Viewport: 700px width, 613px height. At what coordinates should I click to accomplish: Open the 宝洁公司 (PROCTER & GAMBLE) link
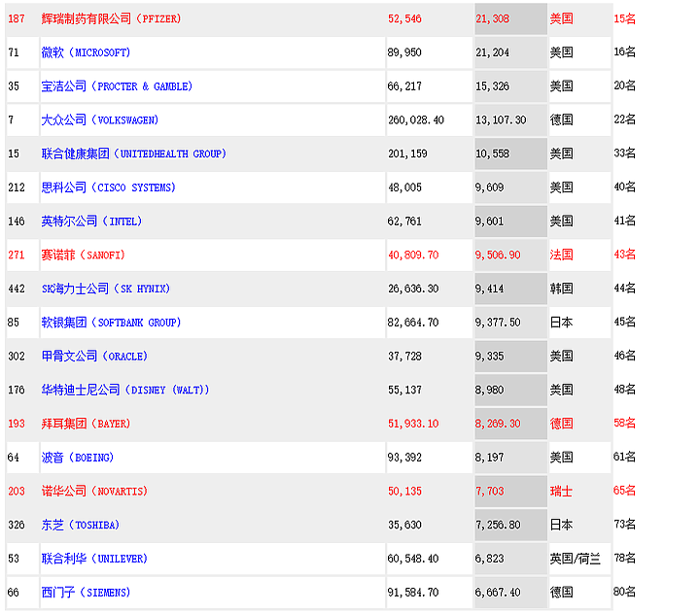(x=117, y=86)
